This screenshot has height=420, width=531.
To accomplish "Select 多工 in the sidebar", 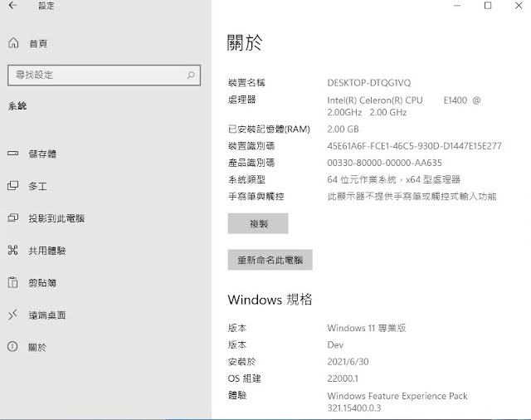I will [x=37, y=186].
